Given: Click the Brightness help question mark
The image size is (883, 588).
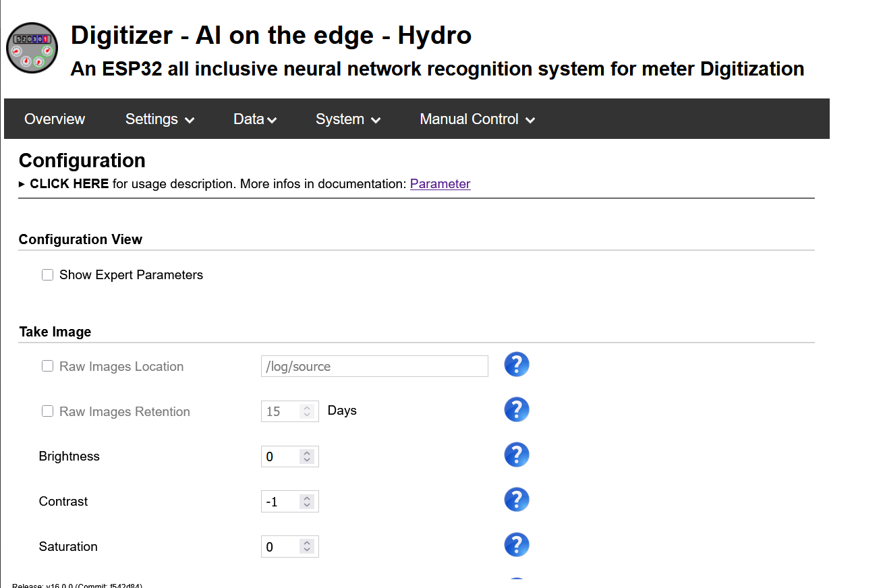Looking at the screenshot, I should tap(516, 455).
